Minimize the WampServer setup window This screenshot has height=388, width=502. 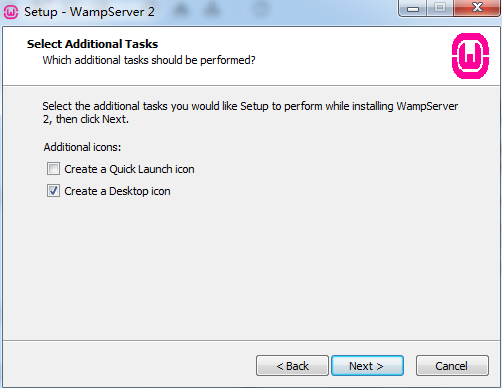point(413,8)
